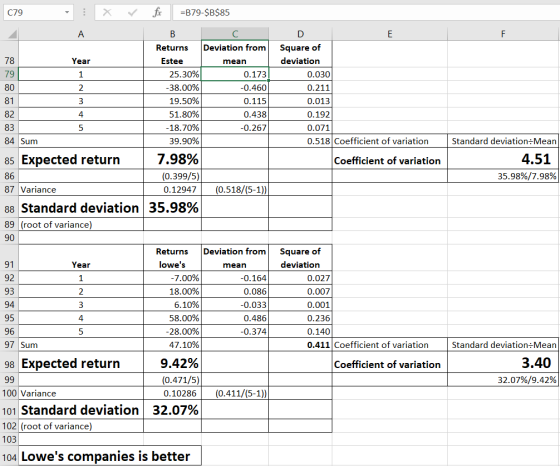Image resolution: width=560 pixels, height=466 pixels.
Task: Click coefficient of variation value 4.51
Action: click(503, 159)
